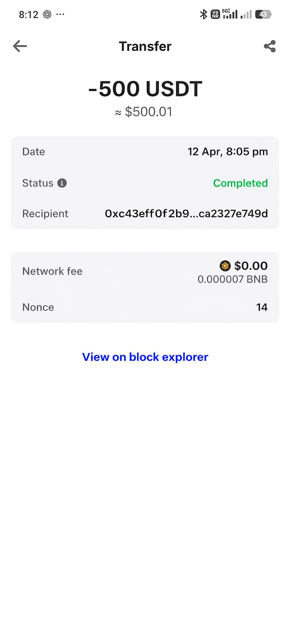Tap the share icon
290x644 pixels.
click(x=270, y=46)
